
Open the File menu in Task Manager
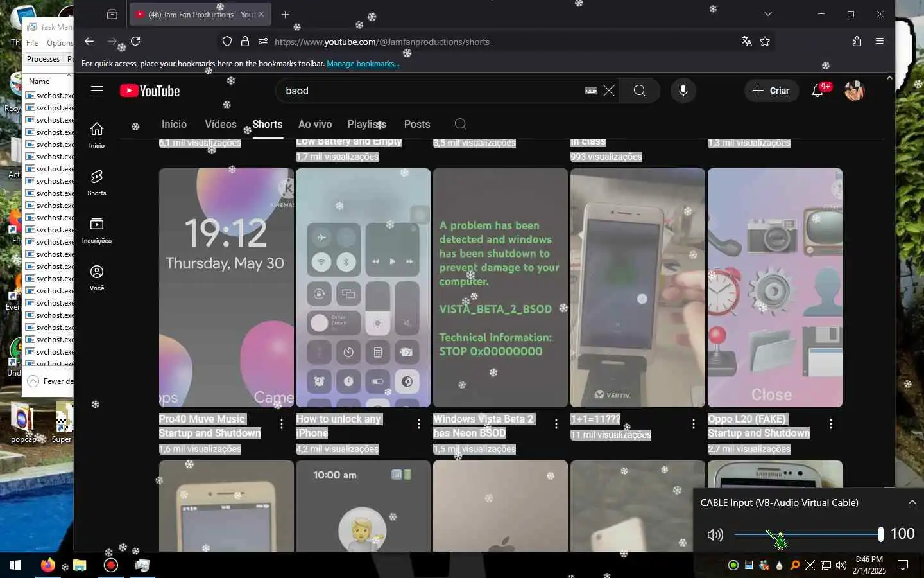[32, 42]
